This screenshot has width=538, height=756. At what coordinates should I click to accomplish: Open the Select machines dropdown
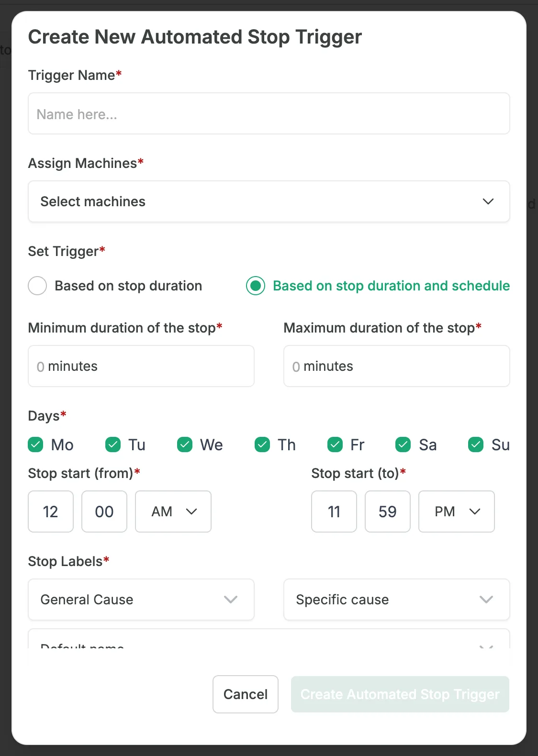coord(269,201)
